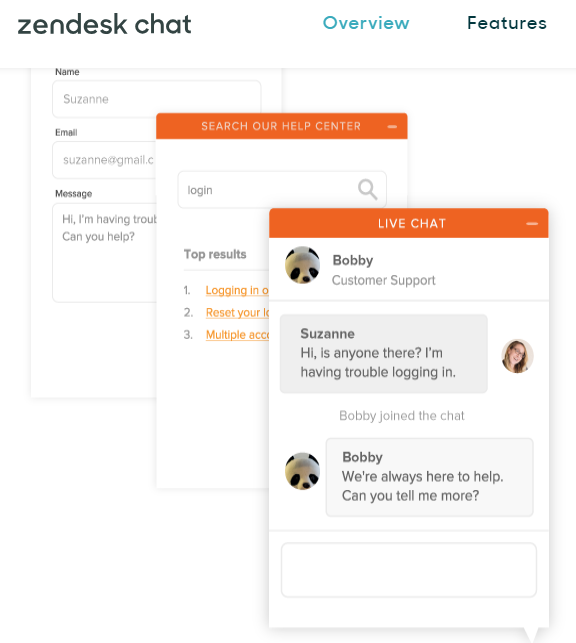Click Bobby's reply message bubble
The width and height of the screenshot is (576, 643).
point(430,477)
